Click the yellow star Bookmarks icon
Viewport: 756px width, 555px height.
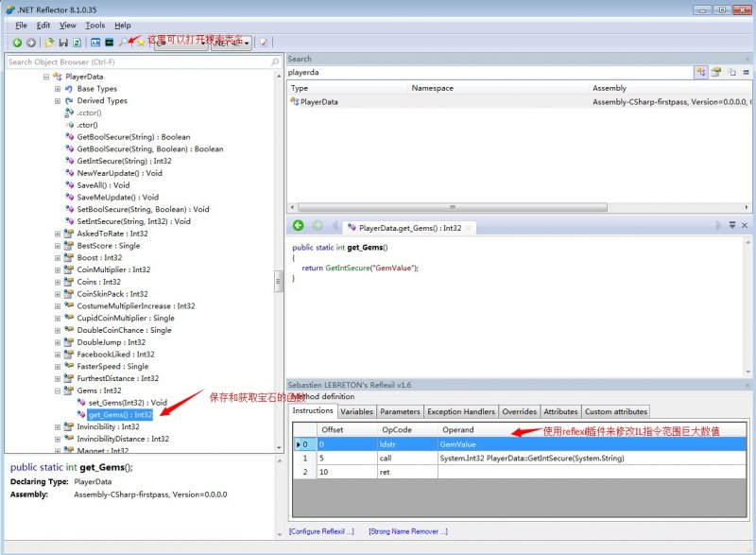[x=140, y=43]
